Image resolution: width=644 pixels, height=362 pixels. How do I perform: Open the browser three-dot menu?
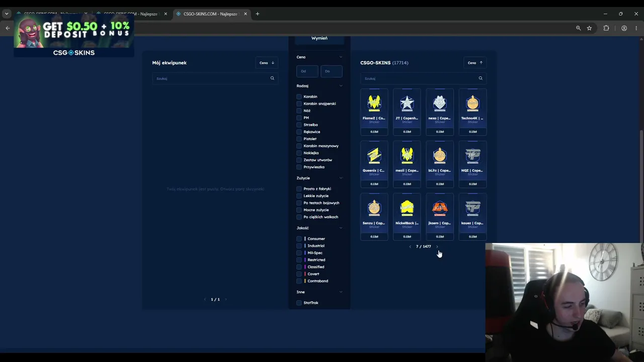636,28
